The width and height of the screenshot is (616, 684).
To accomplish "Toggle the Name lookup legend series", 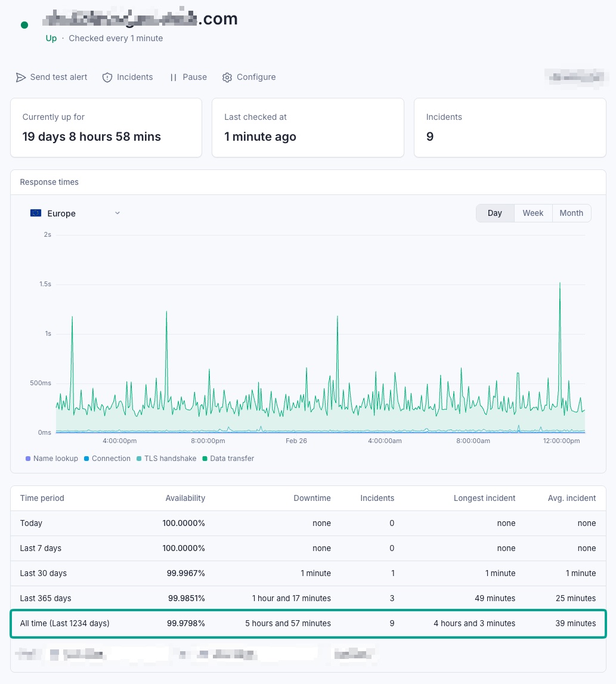I will pos(52,459).
